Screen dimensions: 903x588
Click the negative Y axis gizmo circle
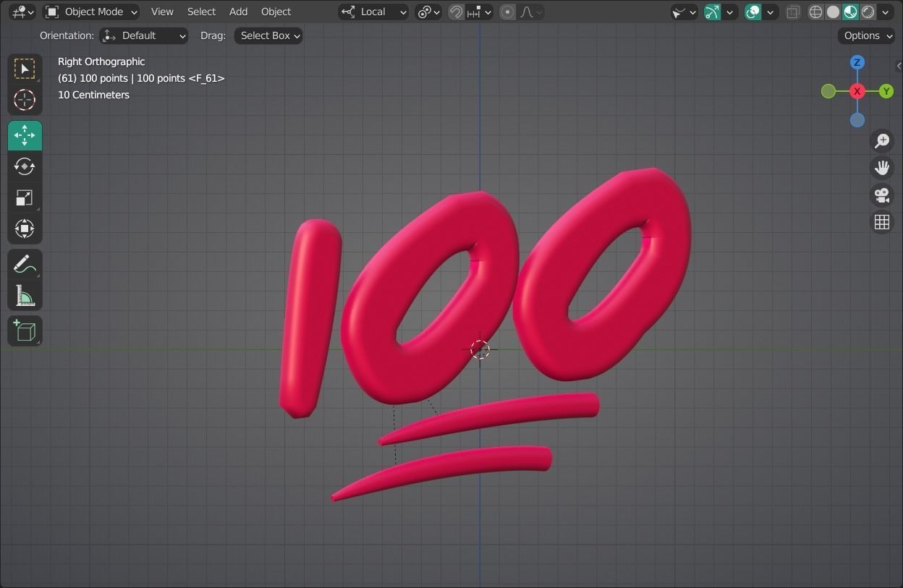828,91
